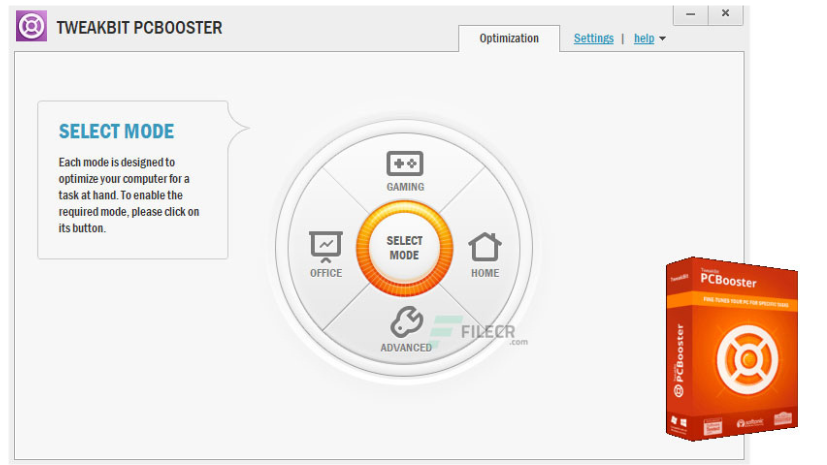Click the ADVANCED text label

[406, 347]
